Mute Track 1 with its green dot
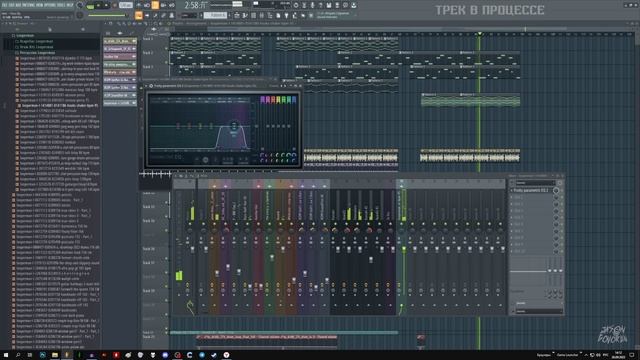The width and height of the screenshot is (640, 360). [167, 48]
